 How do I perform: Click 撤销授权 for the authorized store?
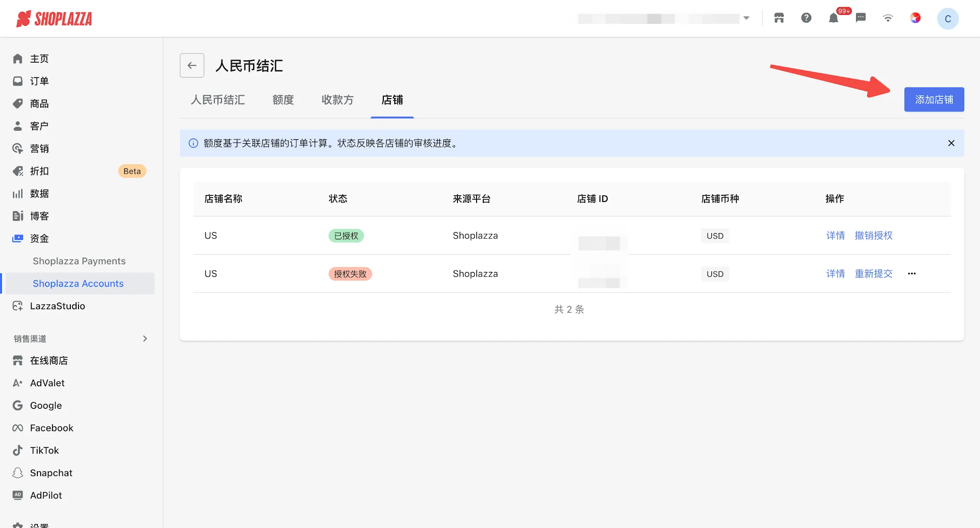[x=874, y=236]
